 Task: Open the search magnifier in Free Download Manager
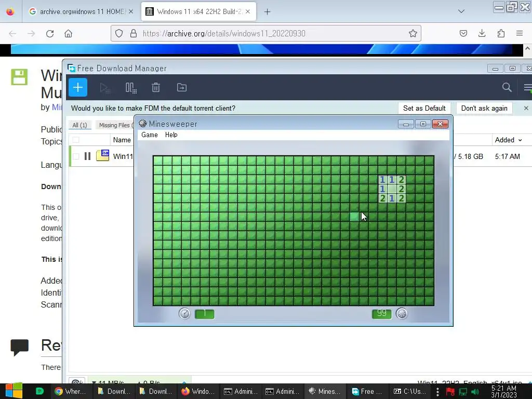tap(507, 87)
